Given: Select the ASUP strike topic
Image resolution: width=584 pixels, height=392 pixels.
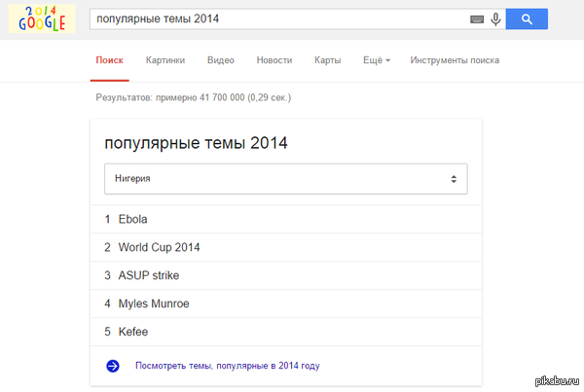Looking at the screenshot, I should (x=285, y=275).
